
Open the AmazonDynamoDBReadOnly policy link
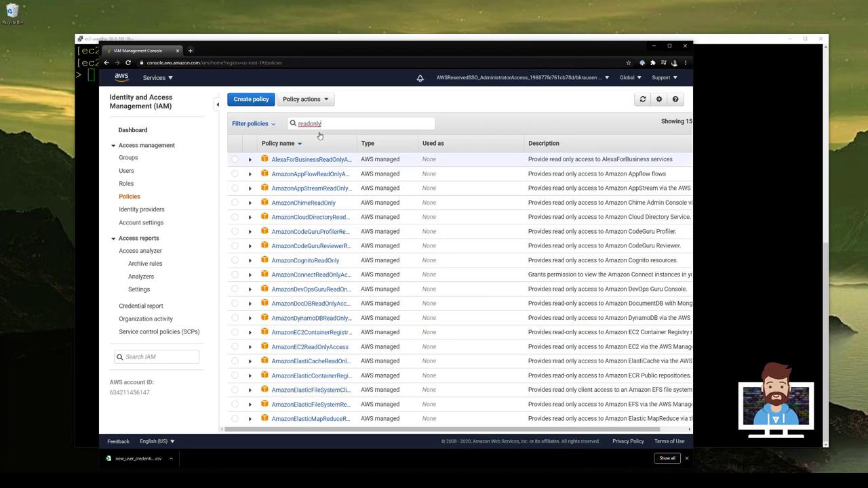(x=311, y=318)
